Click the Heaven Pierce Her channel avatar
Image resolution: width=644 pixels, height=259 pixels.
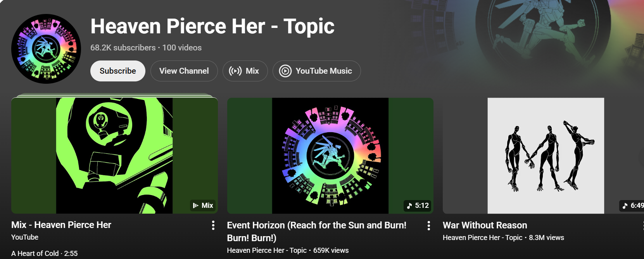tap(46, 49)
